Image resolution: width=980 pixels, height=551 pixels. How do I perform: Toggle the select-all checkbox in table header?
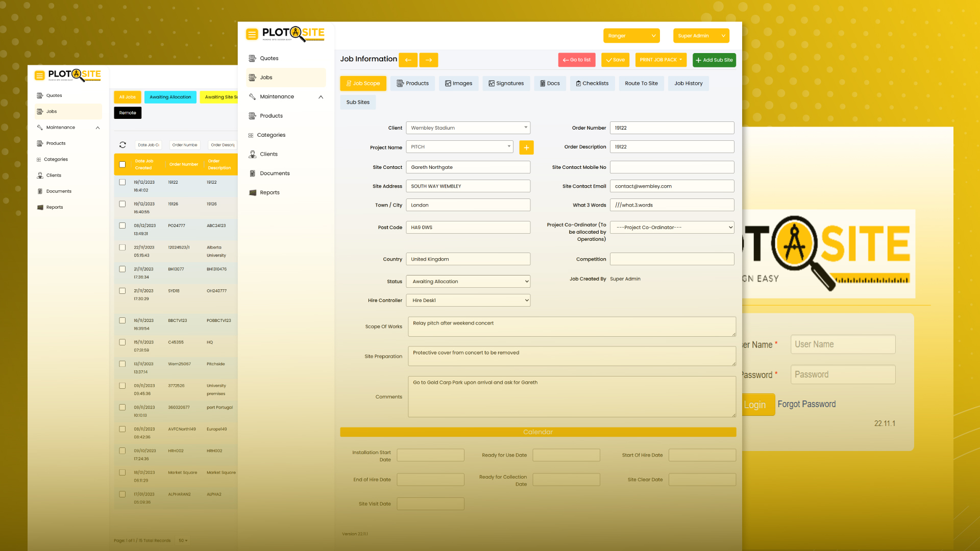pos(122,164)
